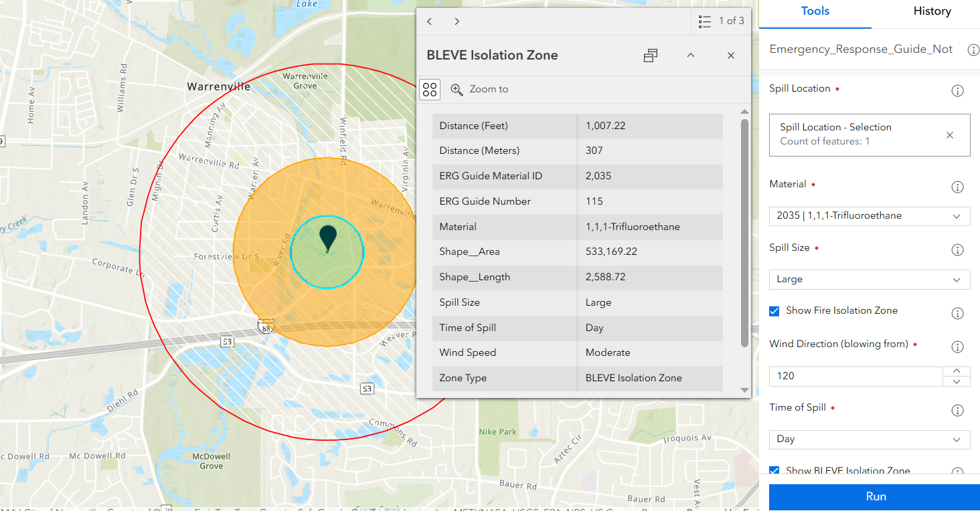Zoom to the selected feature
980x513 pixels.
click(x=479, y=89)
